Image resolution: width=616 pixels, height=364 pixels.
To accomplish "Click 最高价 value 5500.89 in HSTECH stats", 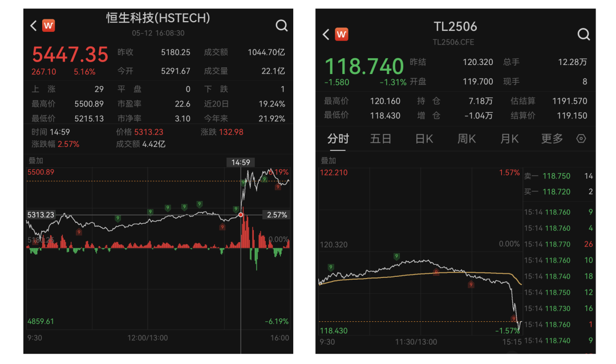I will [89, 104].
